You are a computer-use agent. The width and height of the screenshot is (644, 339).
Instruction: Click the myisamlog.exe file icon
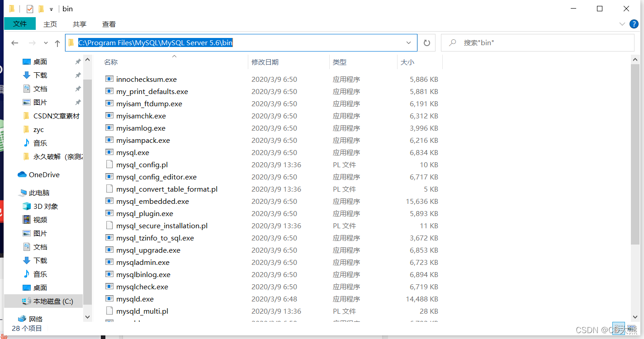109,128
